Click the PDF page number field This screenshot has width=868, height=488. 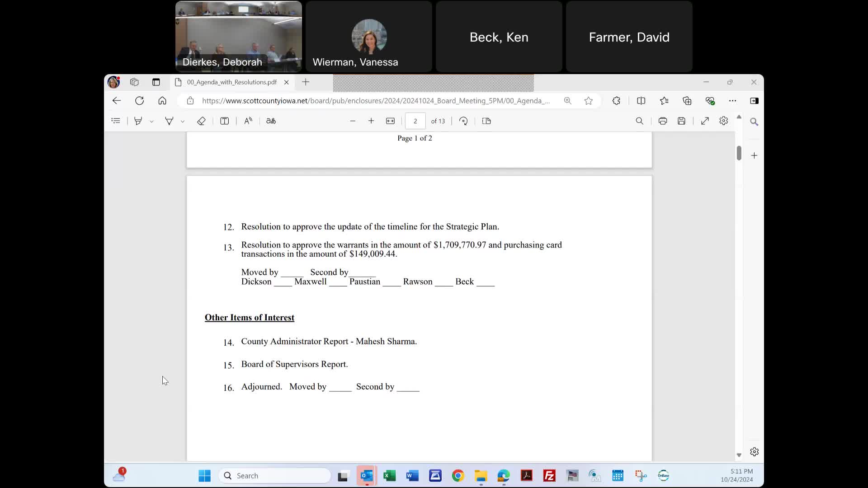point(415,121)
